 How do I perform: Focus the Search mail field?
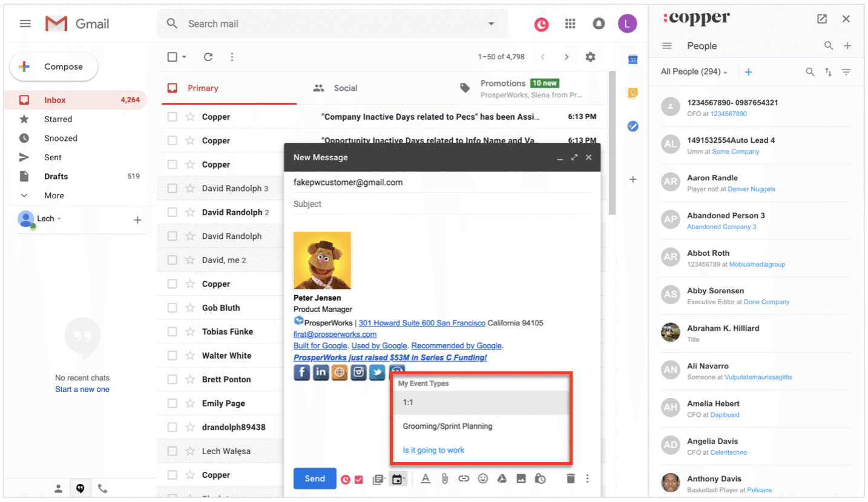[x=333, y=24]
